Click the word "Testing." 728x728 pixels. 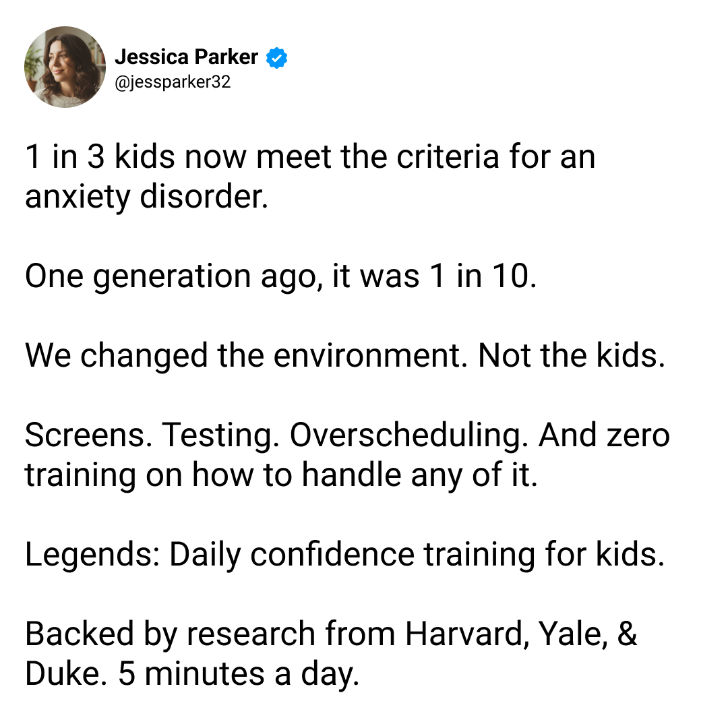click(221, 436)
